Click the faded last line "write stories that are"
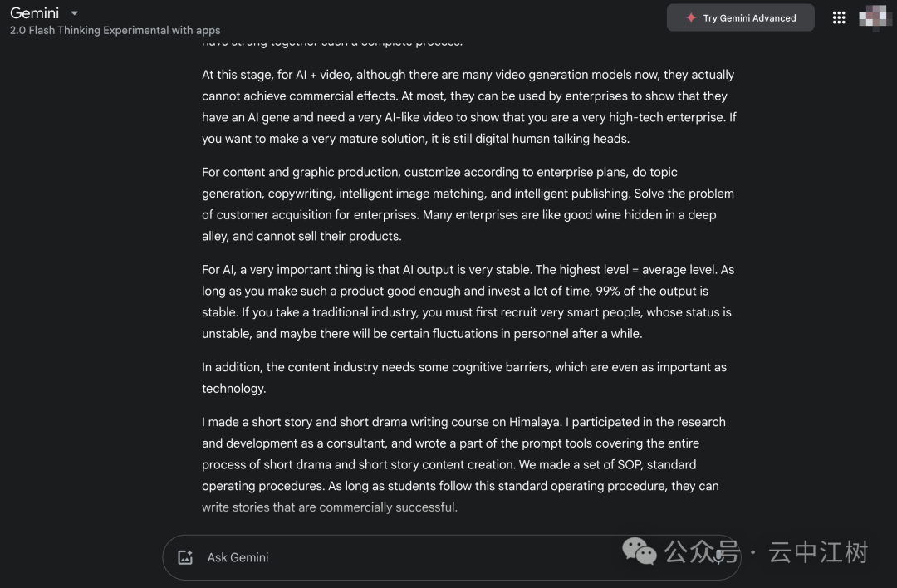This screenshot has width=897, height=588. (329, 507)
